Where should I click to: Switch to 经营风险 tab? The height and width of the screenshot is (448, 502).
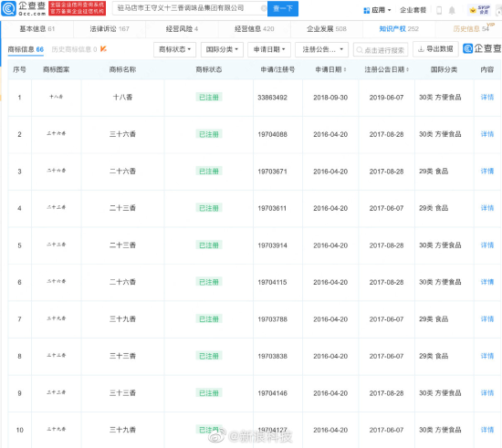tap(182, 29)
